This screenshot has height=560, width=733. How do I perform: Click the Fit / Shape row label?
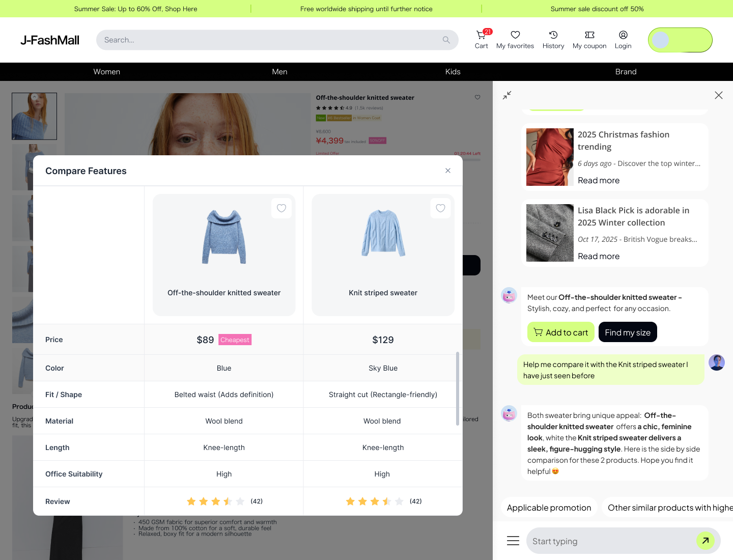coord(64,395)
